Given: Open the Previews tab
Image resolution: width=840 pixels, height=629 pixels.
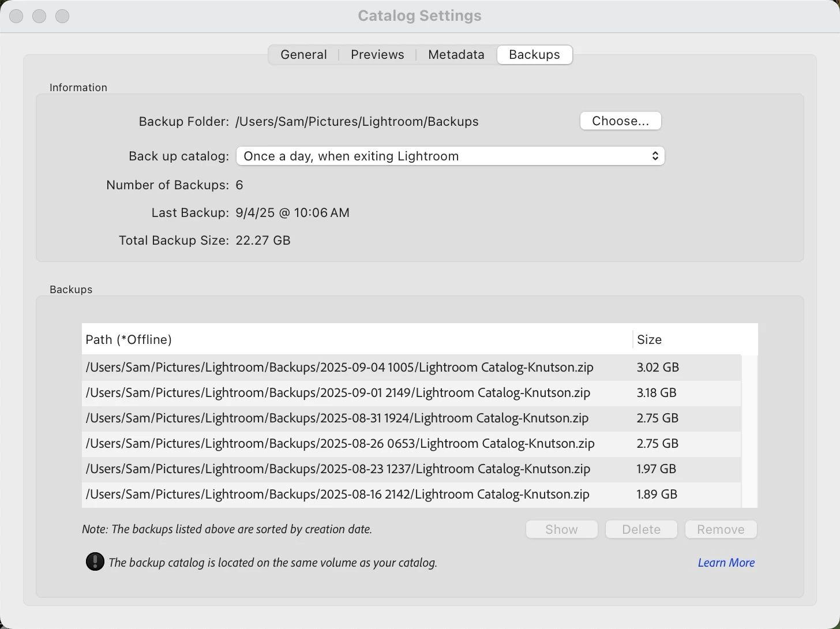Looking at the screenshot, I should coord(377,55).
